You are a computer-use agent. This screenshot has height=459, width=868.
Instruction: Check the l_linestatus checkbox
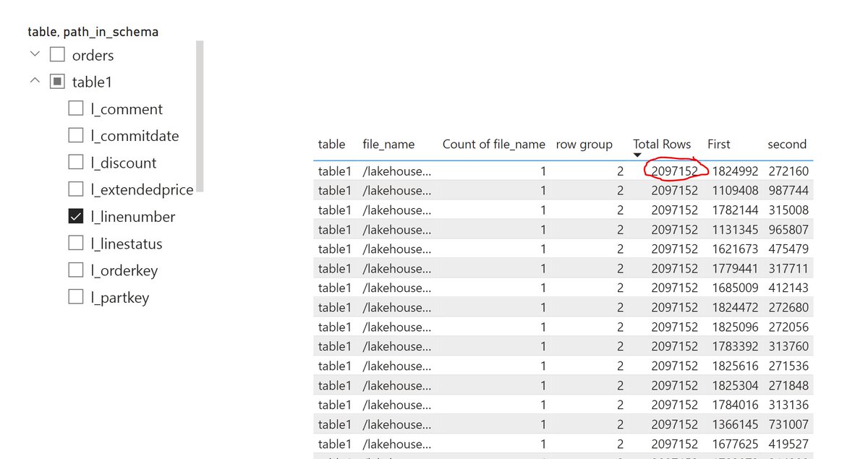click(75, 244)
